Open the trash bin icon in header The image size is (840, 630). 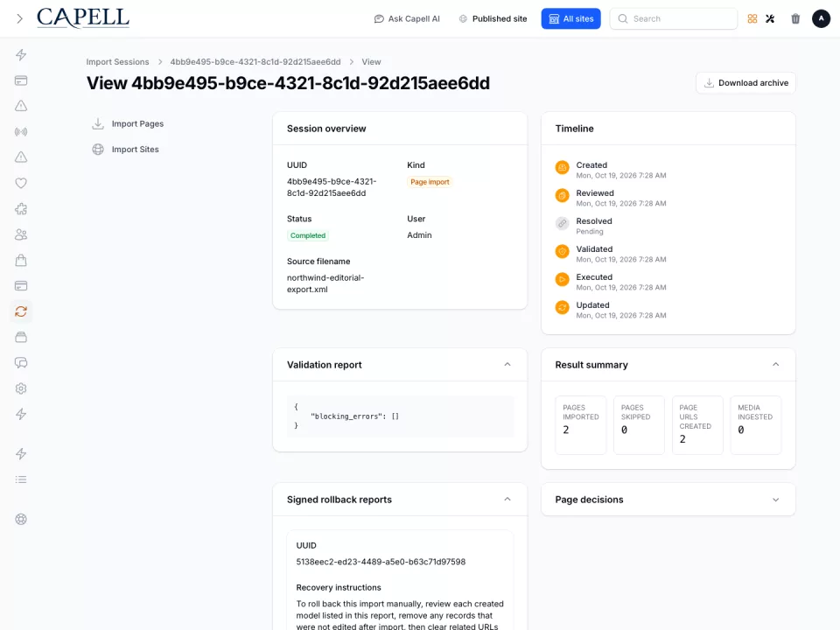click(795, 18)
